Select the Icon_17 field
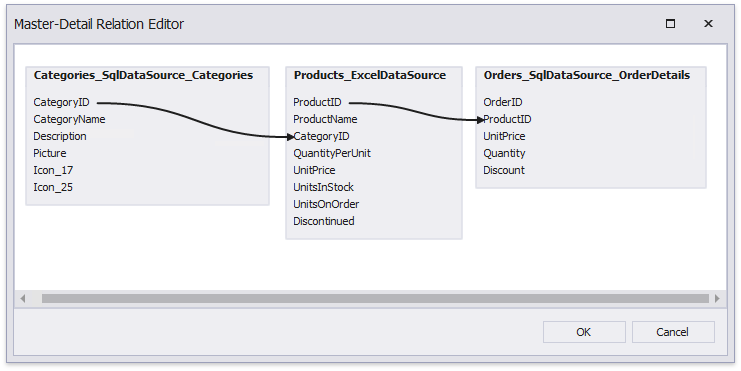 (x=53, y=171)
